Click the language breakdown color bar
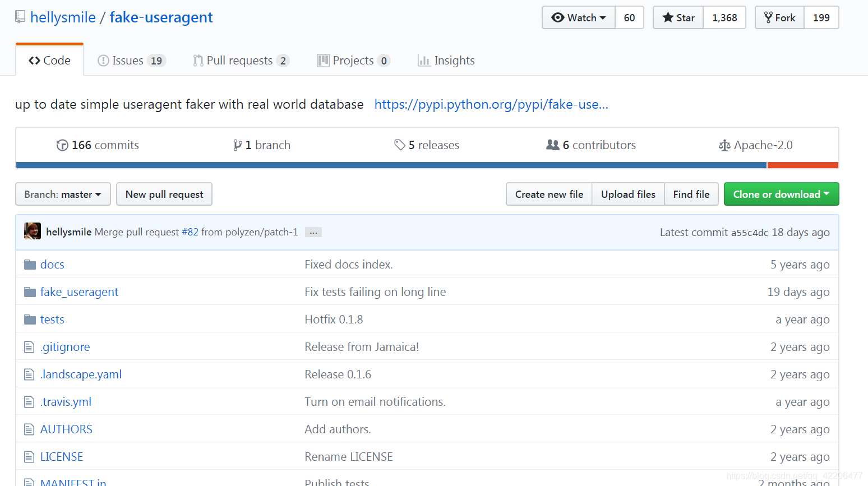This screenshot has width=868, height=486. pos(427,165)
